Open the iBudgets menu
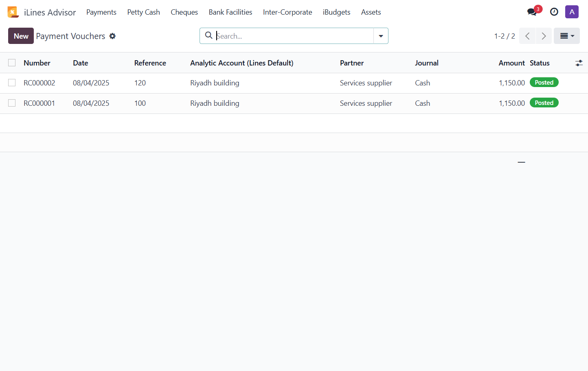 click(x=336, y=12)
